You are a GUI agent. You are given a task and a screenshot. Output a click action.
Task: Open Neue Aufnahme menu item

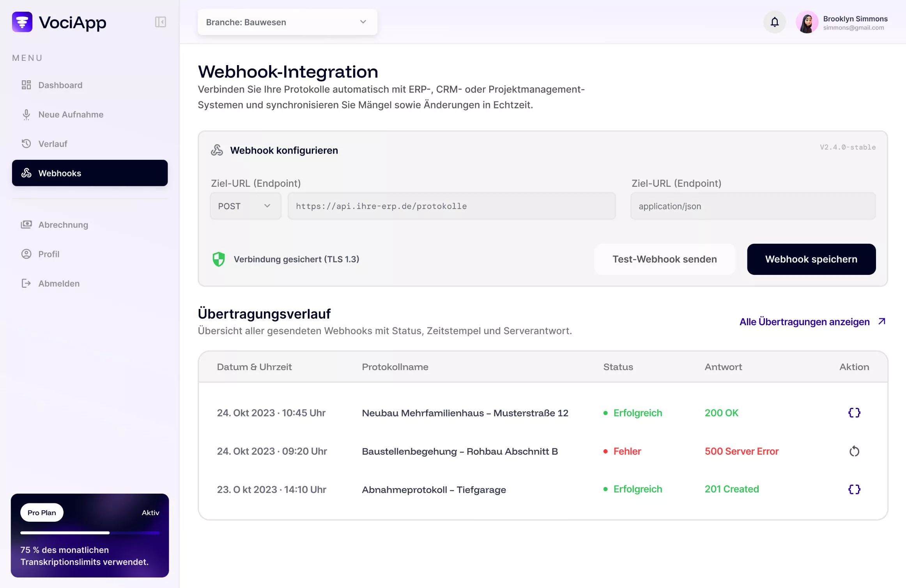(x=71, y=115)
